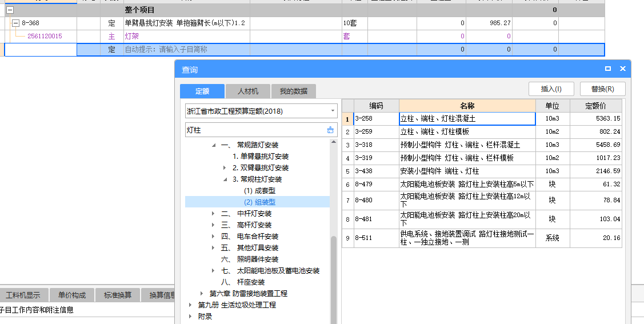Image resolution: width=644 pixels, height=324 pixels.
Task: Select (1) 成套型 tree item
Action: click(x=259, y=191)
